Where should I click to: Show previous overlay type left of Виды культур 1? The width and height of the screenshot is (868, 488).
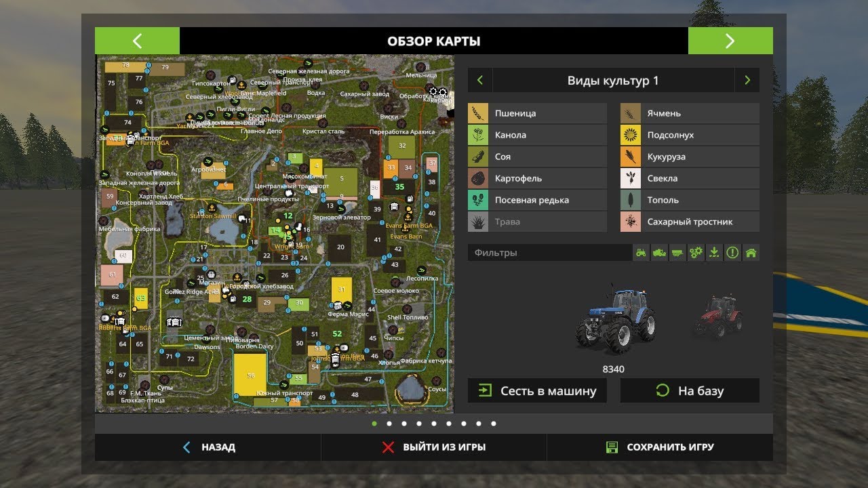coord(480,80)
